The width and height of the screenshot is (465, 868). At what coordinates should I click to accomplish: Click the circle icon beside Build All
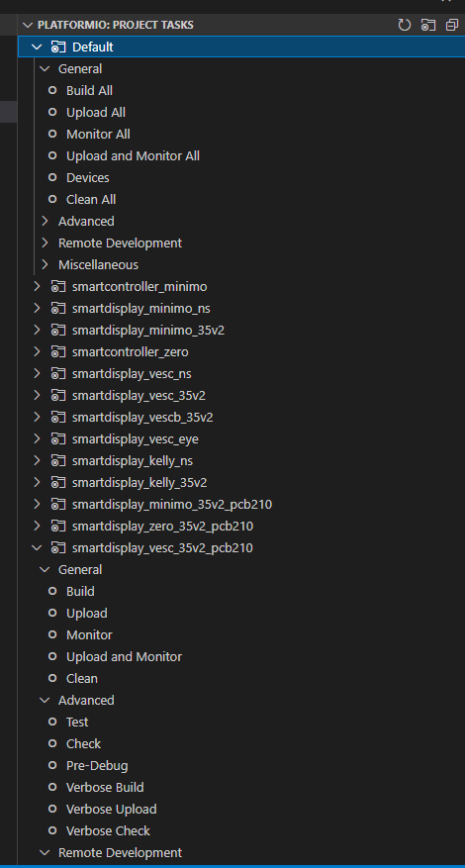point(52,90)
